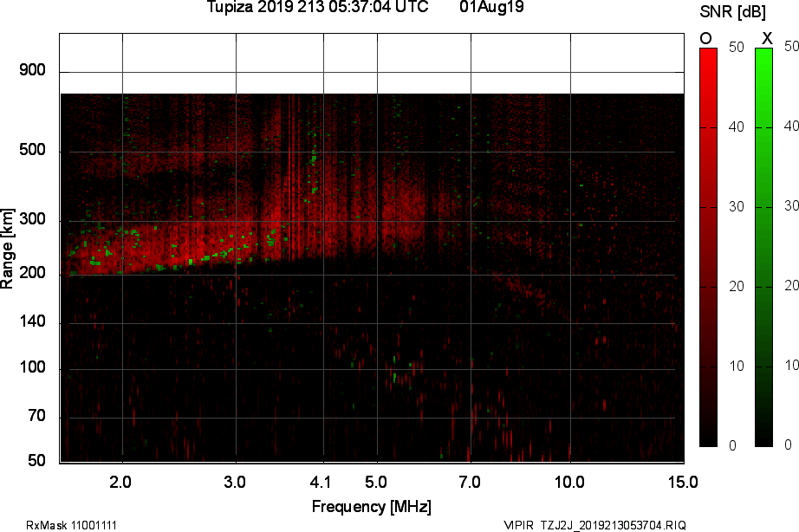
Task: Click the 20 value on the O color scale
Action: [737, 287]
